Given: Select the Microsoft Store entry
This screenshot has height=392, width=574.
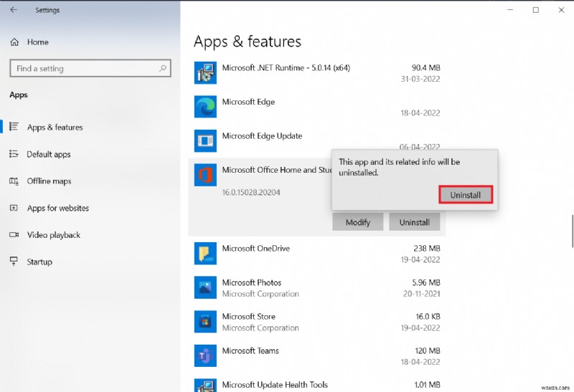Looking at the screenshot, I should (x=317, y=322).
